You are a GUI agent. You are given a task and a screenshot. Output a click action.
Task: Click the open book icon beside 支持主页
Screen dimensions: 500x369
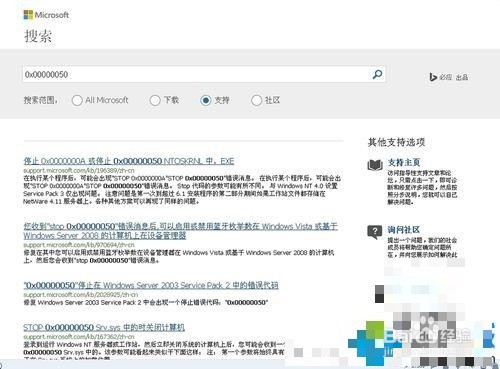[x=375, y=165]
